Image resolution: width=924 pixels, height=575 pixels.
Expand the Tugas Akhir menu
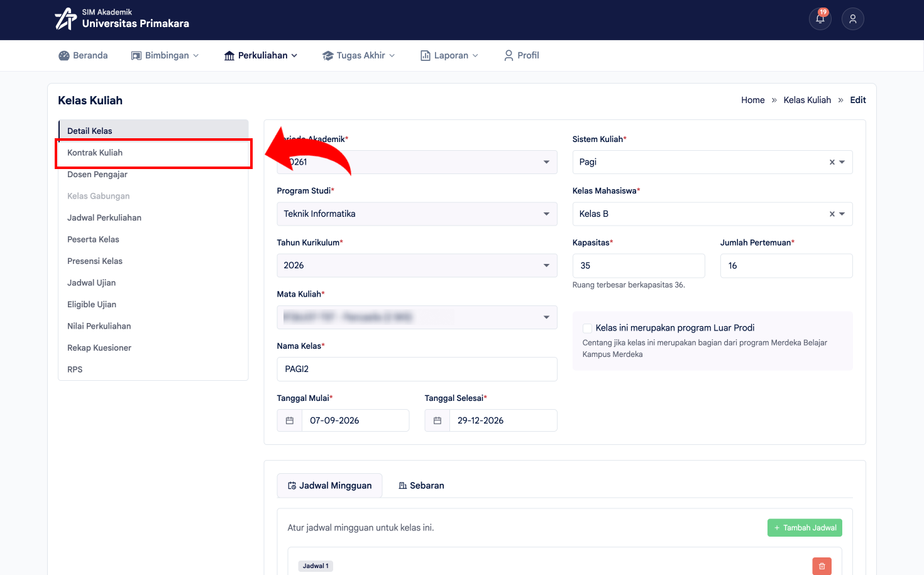[359, 55]
